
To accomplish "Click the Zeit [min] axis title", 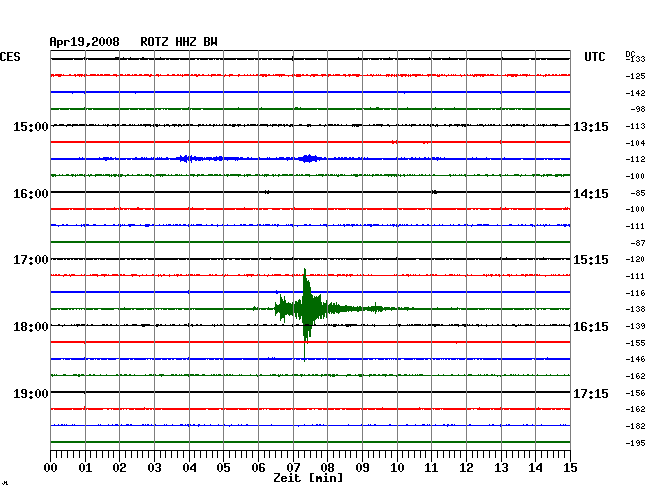I will tap(308, 478).
